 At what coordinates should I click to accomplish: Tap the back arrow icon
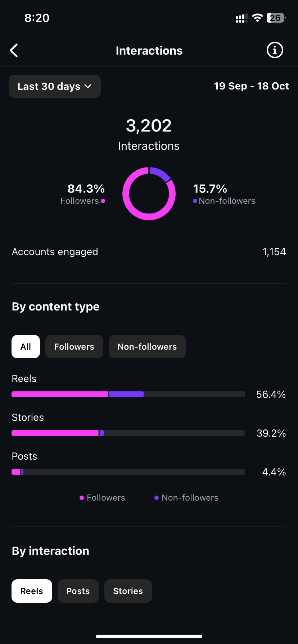tap(14, 51)
